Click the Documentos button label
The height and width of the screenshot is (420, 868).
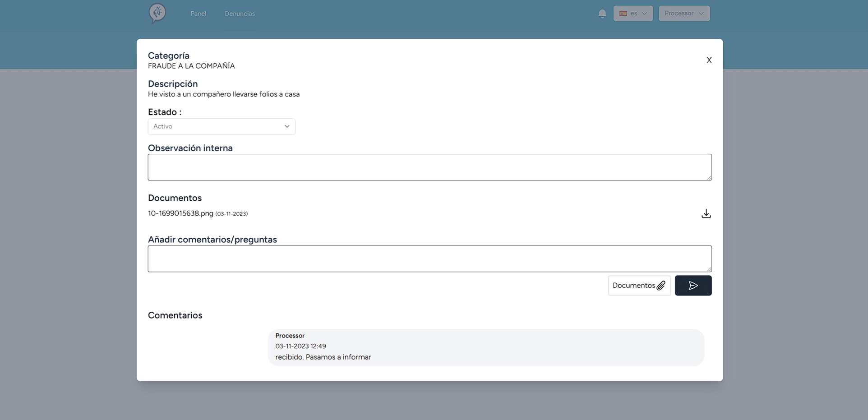click(x=633, y=286)
